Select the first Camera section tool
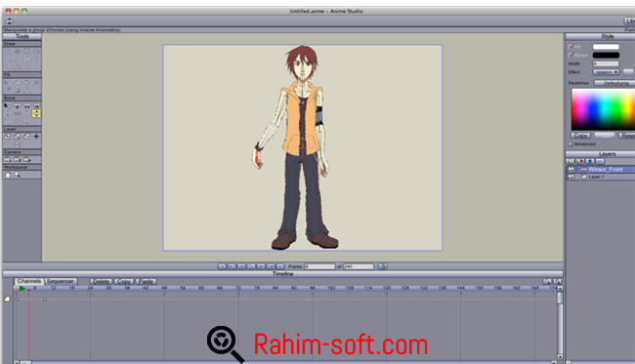 (x=7, y=160)
